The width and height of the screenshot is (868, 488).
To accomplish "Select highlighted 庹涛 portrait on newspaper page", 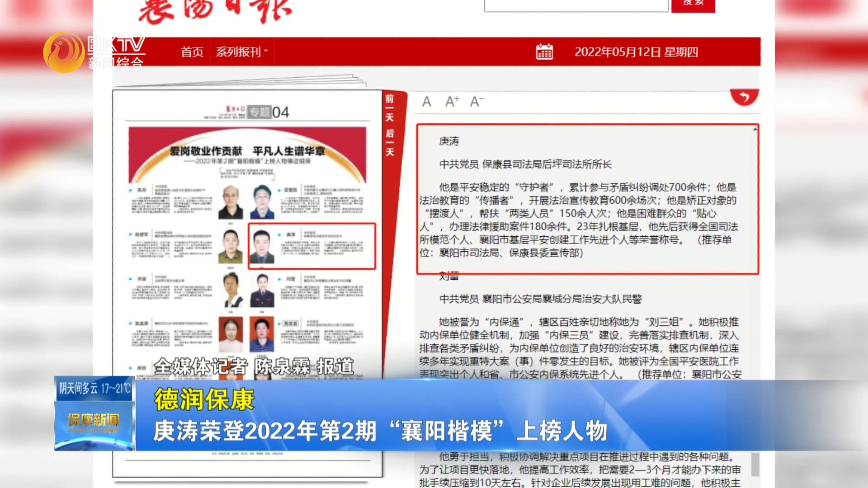I will (x=262, y=247).
